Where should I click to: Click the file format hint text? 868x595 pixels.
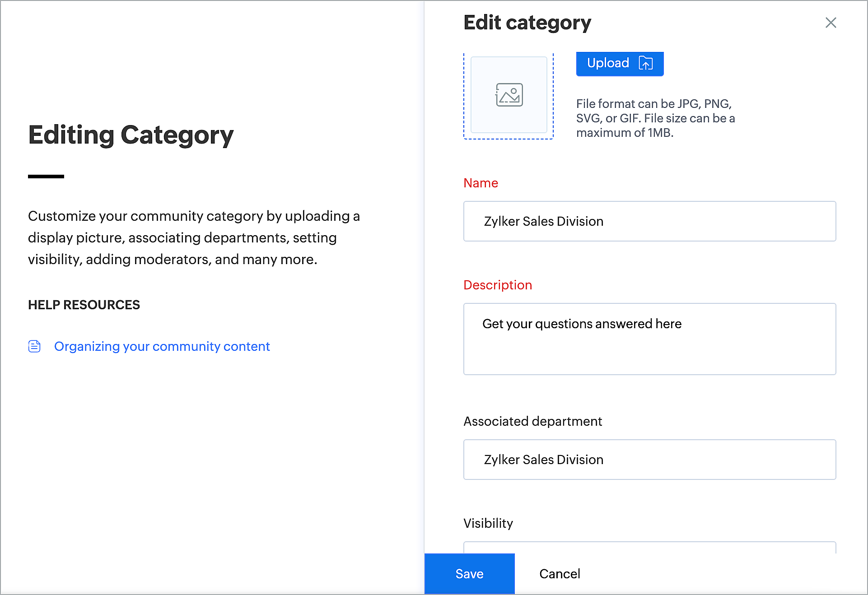tap(655, 118)
